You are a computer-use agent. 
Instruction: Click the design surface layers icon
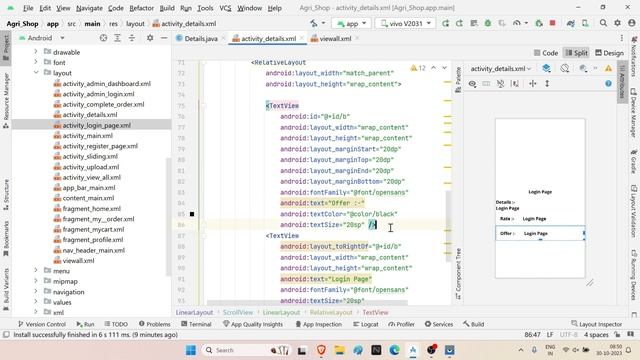point(546,69)
